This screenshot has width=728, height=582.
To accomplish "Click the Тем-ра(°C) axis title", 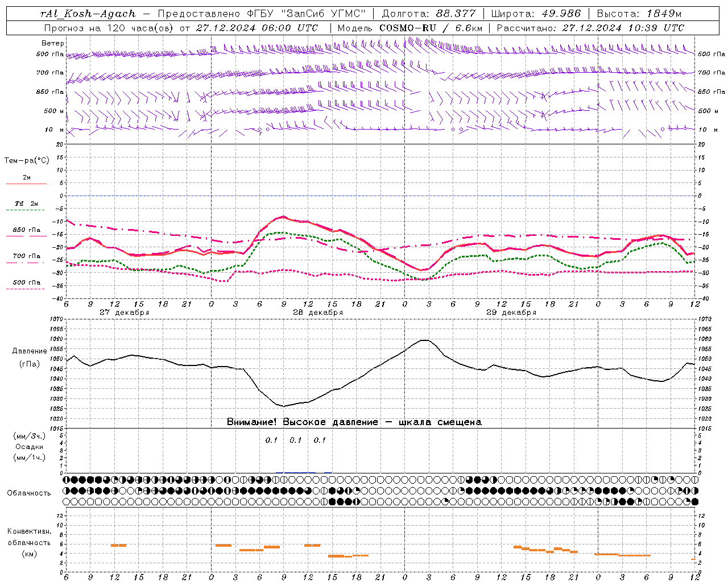I will (x=27, y=160).
